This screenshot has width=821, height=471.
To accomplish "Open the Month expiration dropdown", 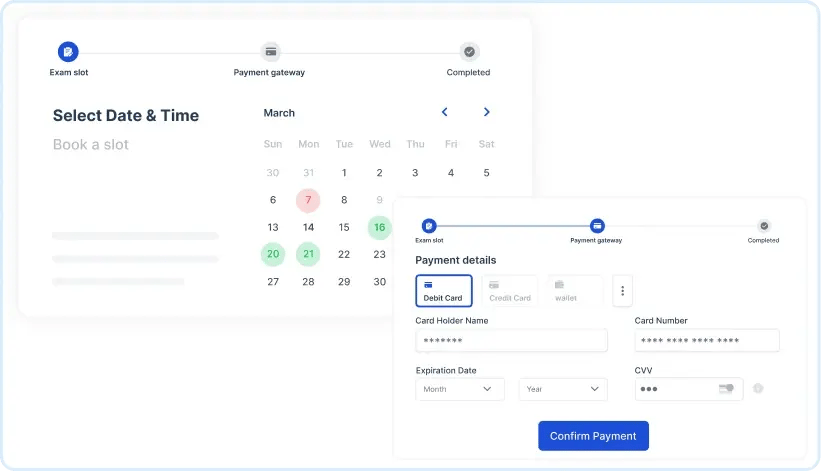I will click(460, 389).
